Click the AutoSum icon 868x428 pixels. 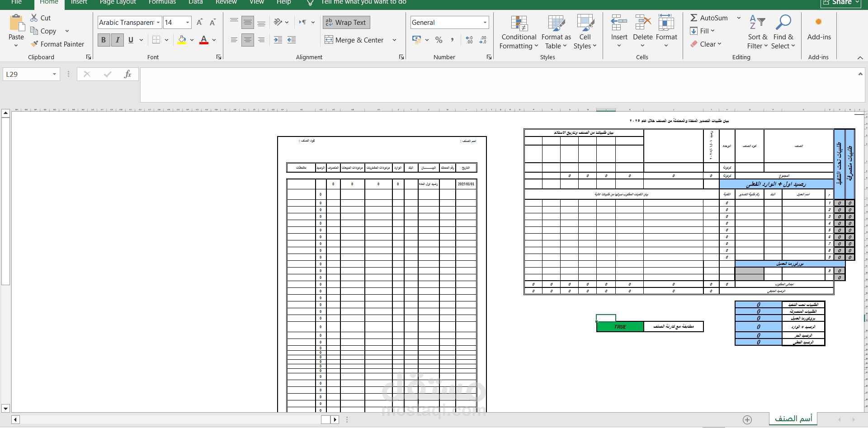(x=694, y=18)
